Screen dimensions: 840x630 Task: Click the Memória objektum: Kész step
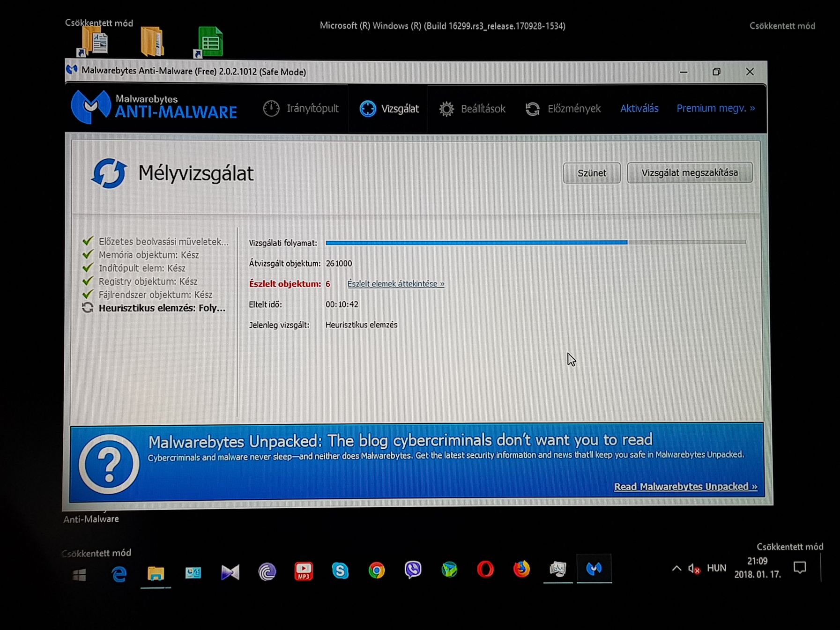coord(141,255)
